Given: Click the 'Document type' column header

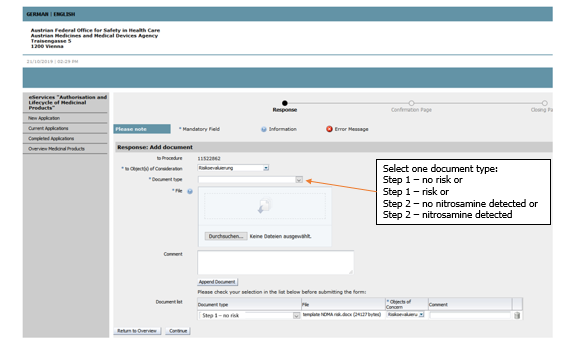Looking at the screenshot, I should [213, 305].
